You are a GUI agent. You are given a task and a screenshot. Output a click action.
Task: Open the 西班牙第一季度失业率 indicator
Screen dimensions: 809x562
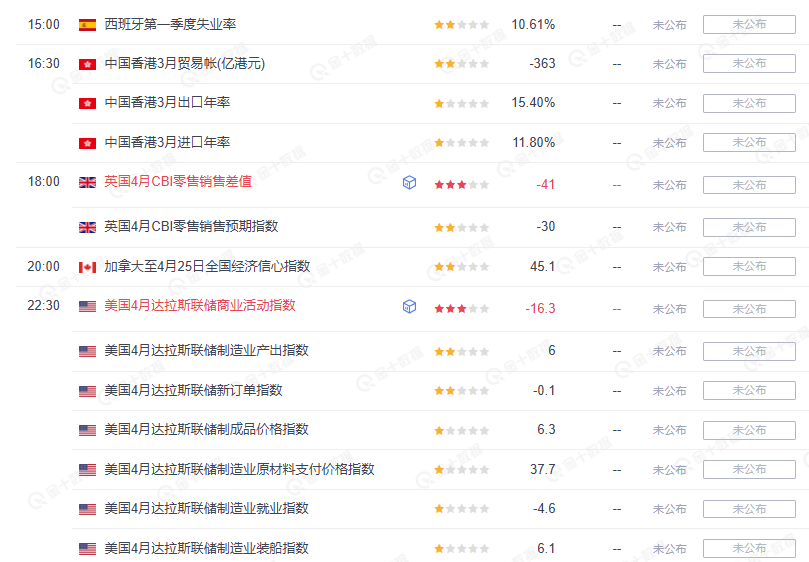pos(170,24)
